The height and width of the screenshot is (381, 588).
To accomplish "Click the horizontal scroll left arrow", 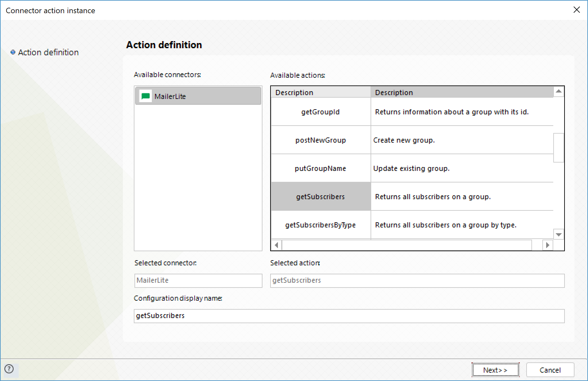I will coord(276,245).
